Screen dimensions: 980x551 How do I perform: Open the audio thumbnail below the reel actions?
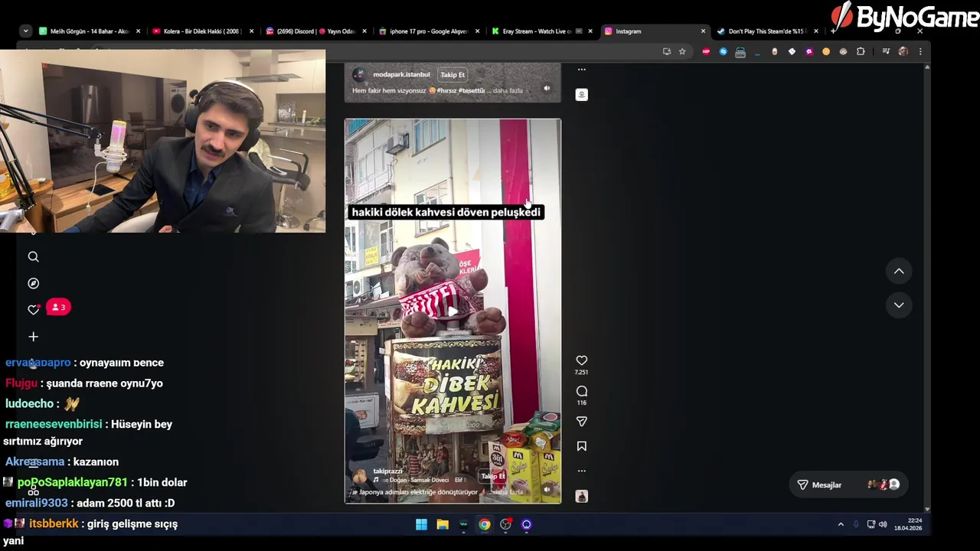click(581, 497)
